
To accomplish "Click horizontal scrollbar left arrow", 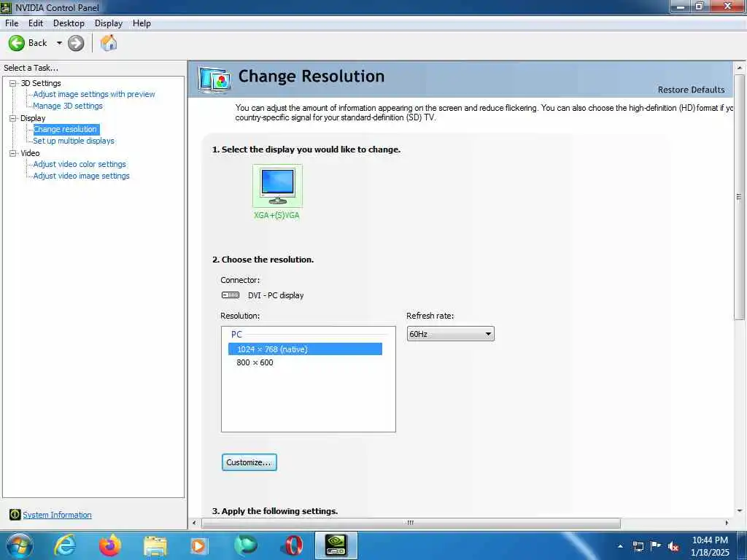I will [x=194, y=523].
